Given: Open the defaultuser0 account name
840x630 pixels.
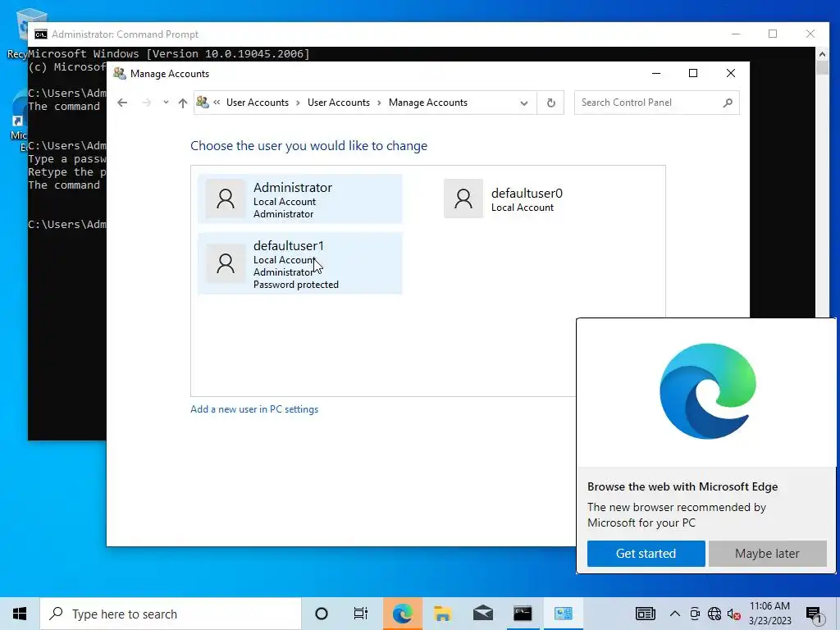Looking at the screenshot, I should (527, 194).
